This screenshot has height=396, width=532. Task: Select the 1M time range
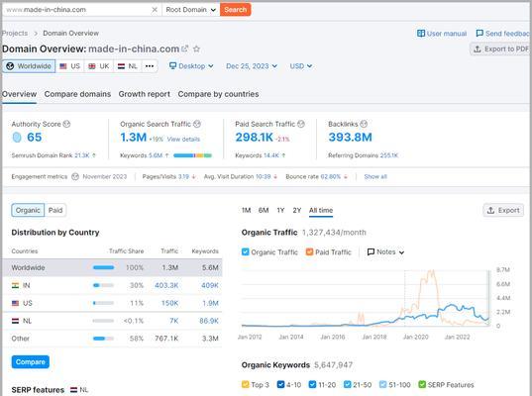[247, 211]
